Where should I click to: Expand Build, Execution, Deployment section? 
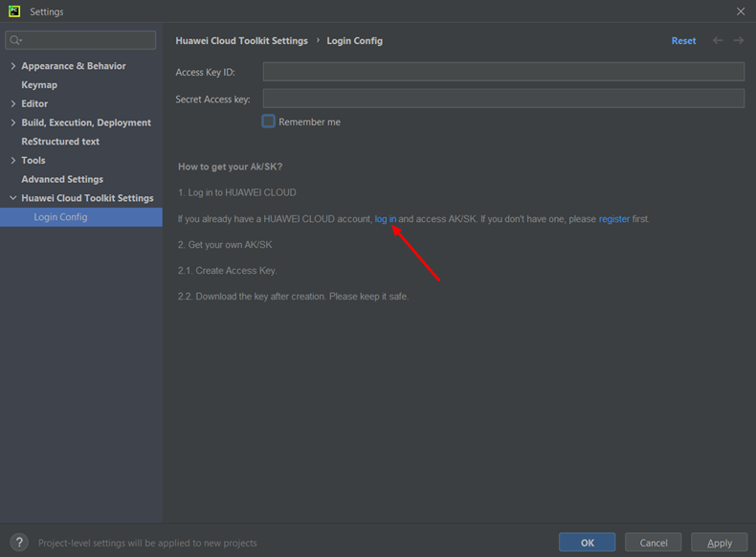[x=12, y=123]
